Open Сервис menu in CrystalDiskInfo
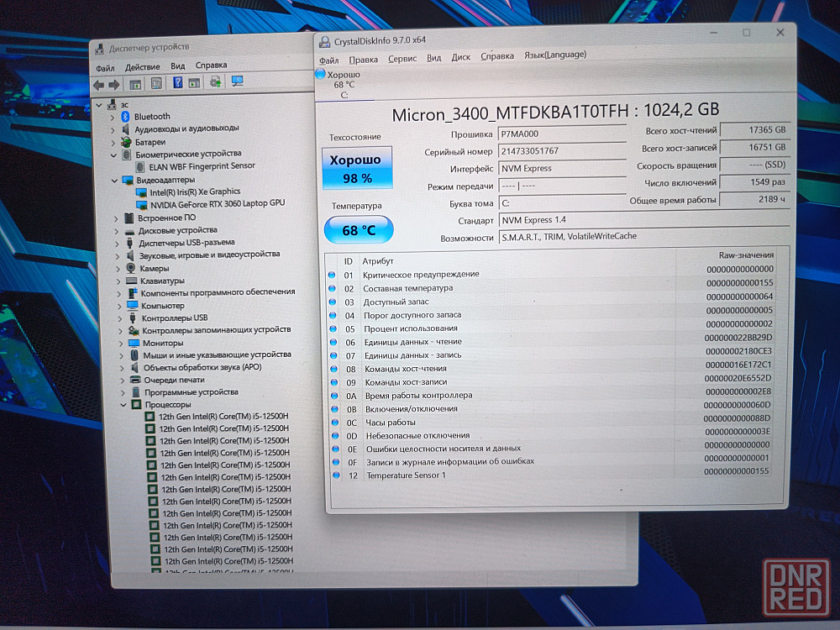Screen dimensions: 840x630 (402, 59)
